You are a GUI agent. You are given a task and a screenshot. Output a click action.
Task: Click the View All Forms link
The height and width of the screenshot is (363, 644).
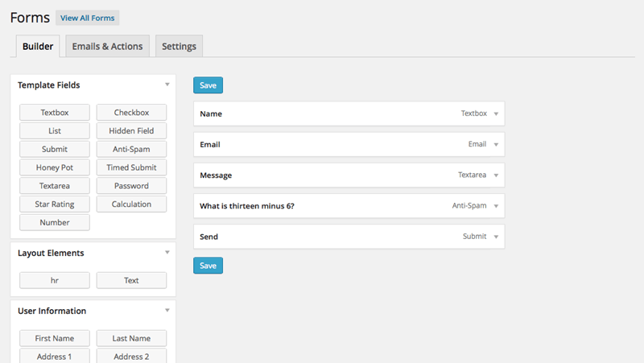[87, 18]
